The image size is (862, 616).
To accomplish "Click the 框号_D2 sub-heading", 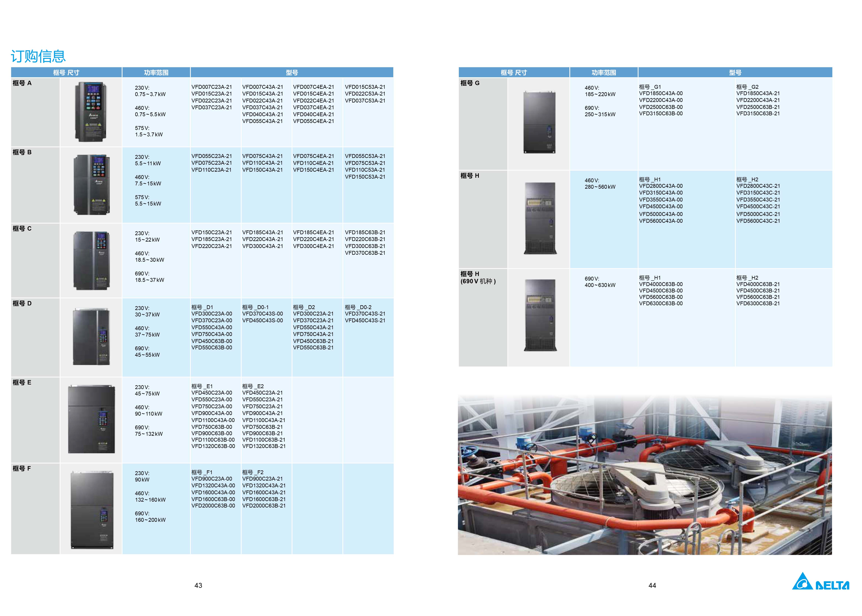I will coord(304,307).
